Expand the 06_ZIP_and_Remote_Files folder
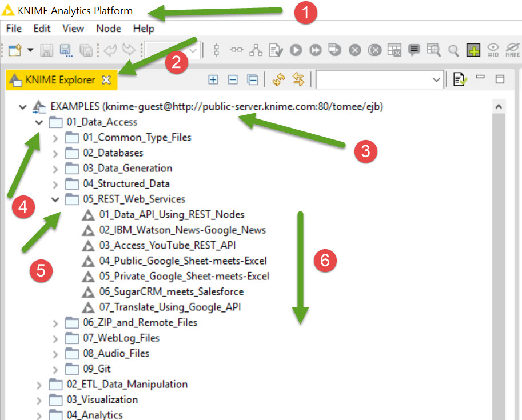The height and width of the screenshot is (420, 522). pos(55,323)
